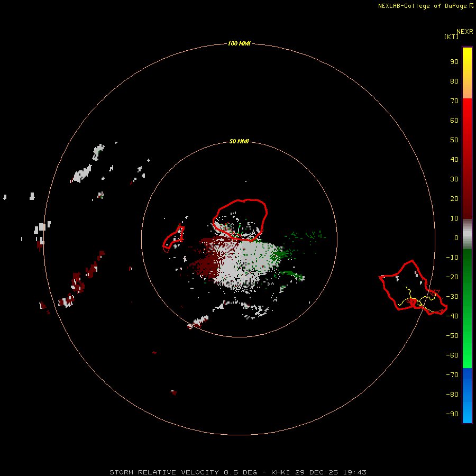This screenshot has width=476, height=476.
Task: Click the [KT] units label
Action: [x=452, y=36]
